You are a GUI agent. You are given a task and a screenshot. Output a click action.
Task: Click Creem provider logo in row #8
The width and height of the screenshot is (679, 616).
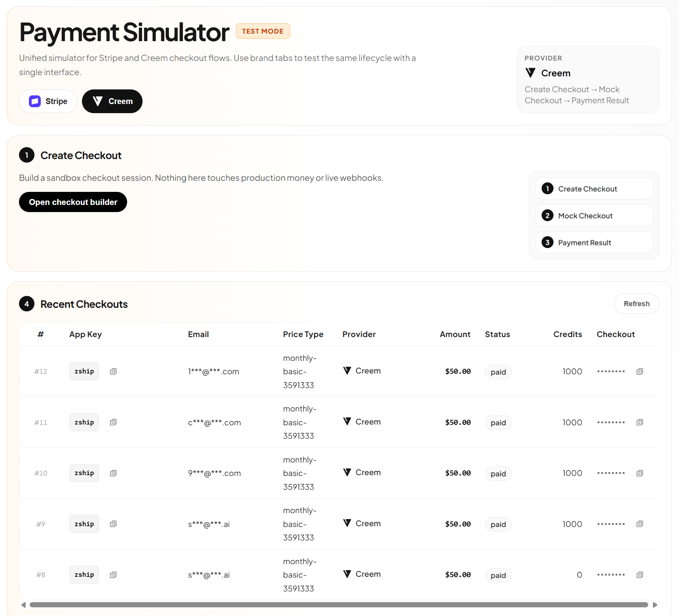click(x=347, y=574)
